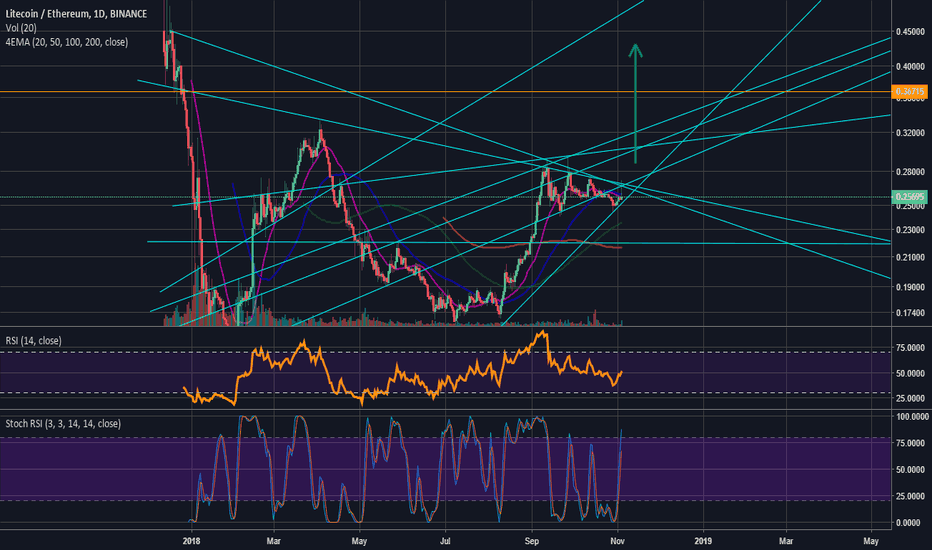Click the 0.40000 price axis value
The height and width of the screenshot is (550, 932).
pos(910,67)
